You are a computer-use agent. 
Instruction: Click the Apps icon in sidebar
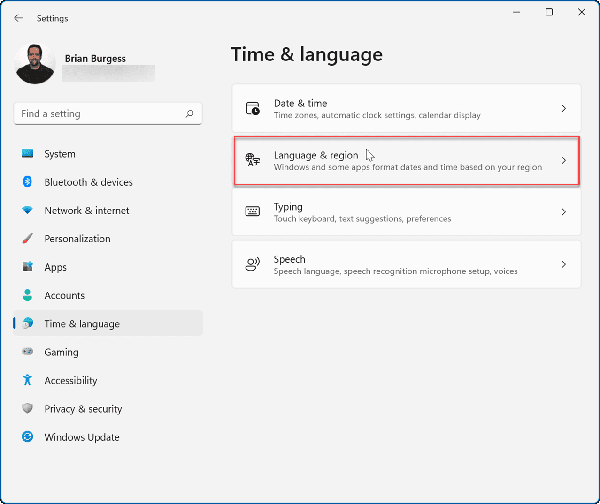28,267
